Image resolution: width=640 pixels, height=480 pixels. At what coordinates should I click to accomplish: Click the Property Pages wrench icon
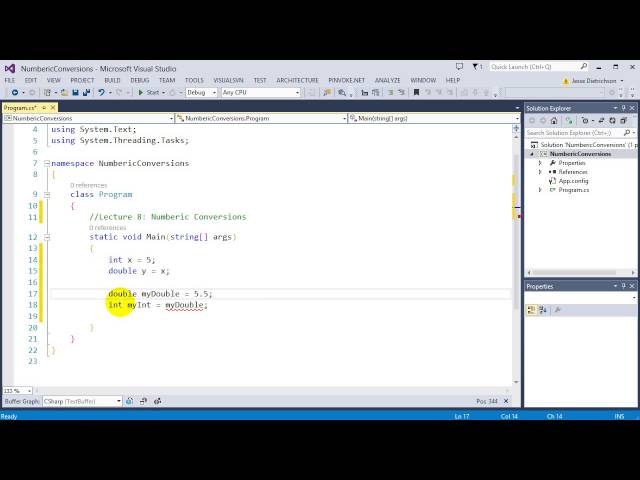tap(558, 310)
